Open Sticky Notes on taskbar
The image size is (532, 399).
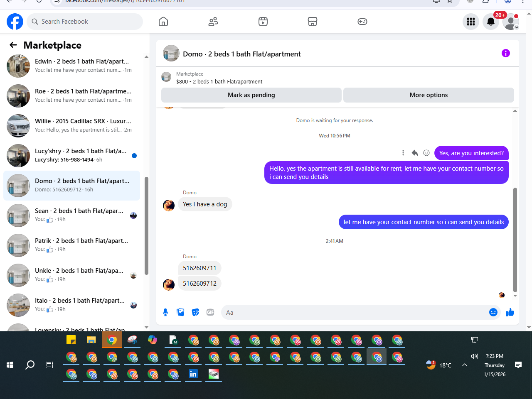tap(71, 340)
